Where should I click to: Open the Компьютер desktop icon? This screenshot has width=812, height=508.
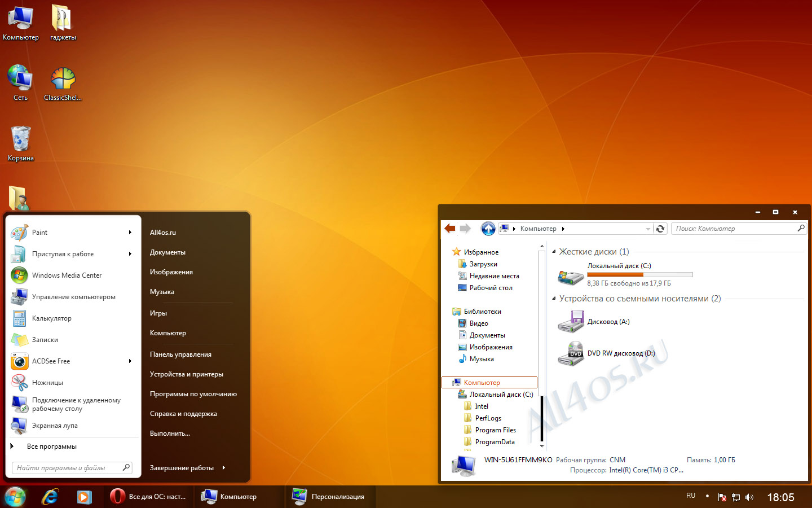(x=21, y=23)
